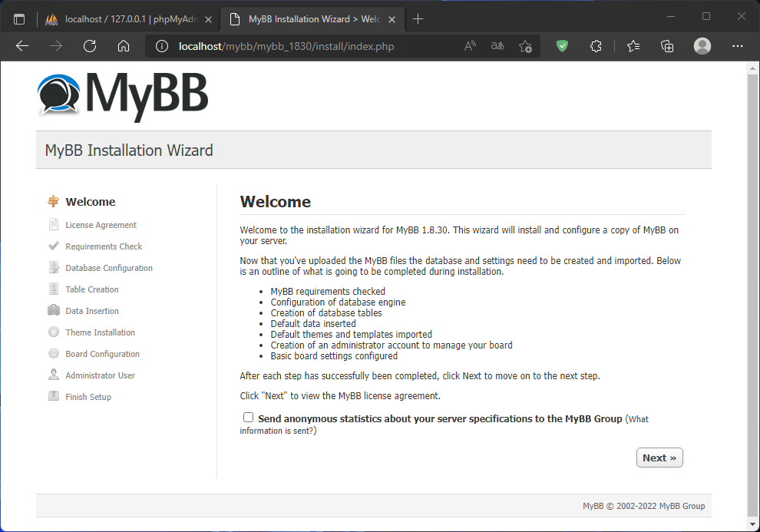760x532 pixels.
Task: Open the browser home page icon
Action: click(x=124, y=46)
